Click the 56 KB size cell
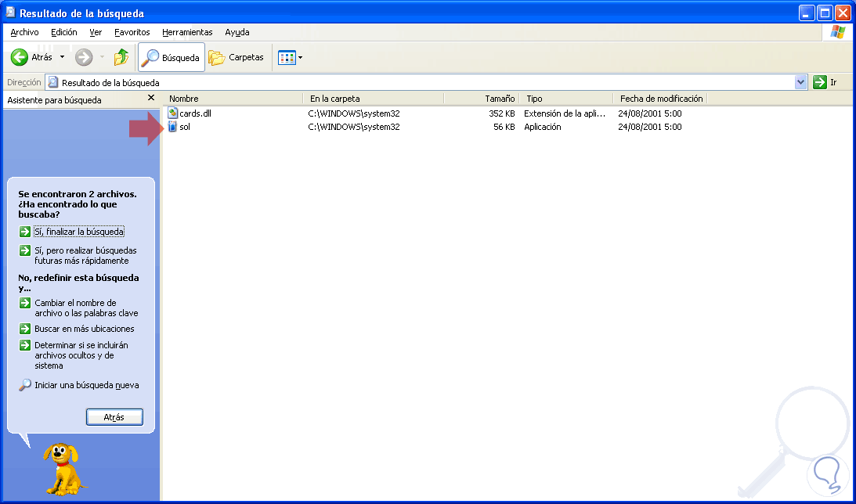856x504 pixels. 504,127
